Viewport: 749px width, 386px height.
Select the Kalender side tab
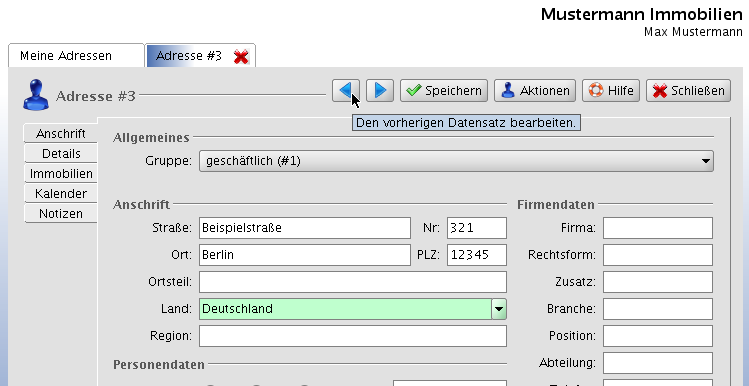point(61,193)
